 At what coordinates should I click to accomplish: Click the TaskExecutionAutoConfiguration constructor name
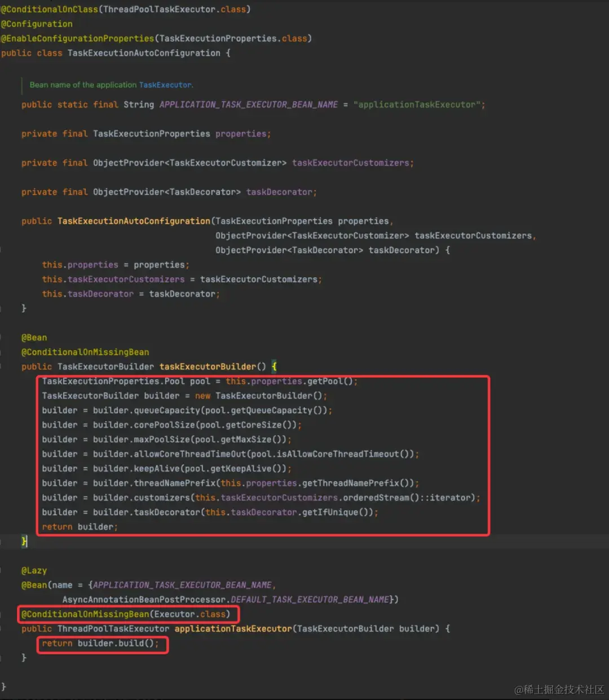coord(134,221)
